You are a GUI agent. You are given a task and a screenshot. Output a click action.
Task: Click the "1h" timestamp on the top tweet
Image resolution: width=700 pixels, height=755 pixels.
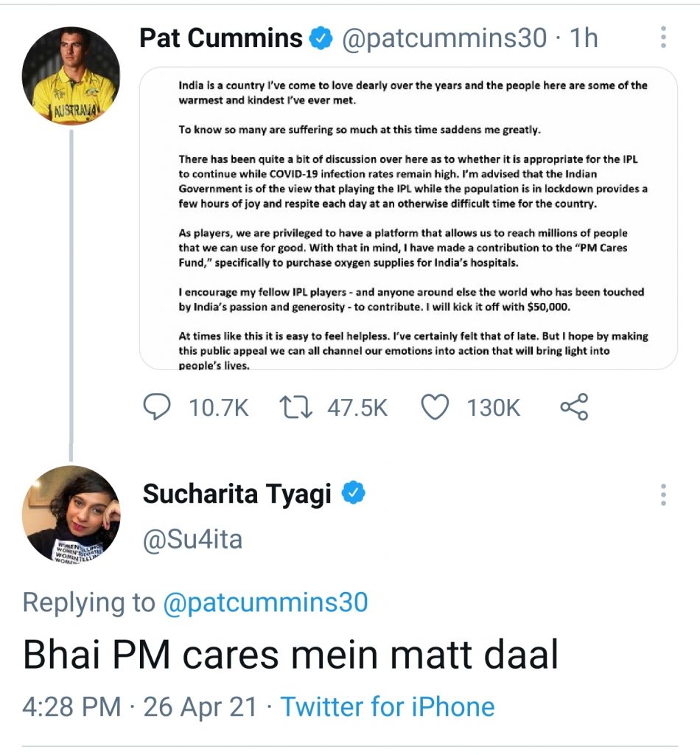pyautogui.click(x=583, y=38)
